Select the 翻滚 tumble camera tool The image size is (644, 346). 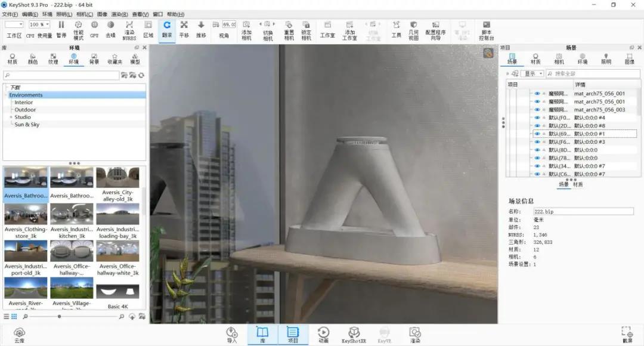pos(167,29)
